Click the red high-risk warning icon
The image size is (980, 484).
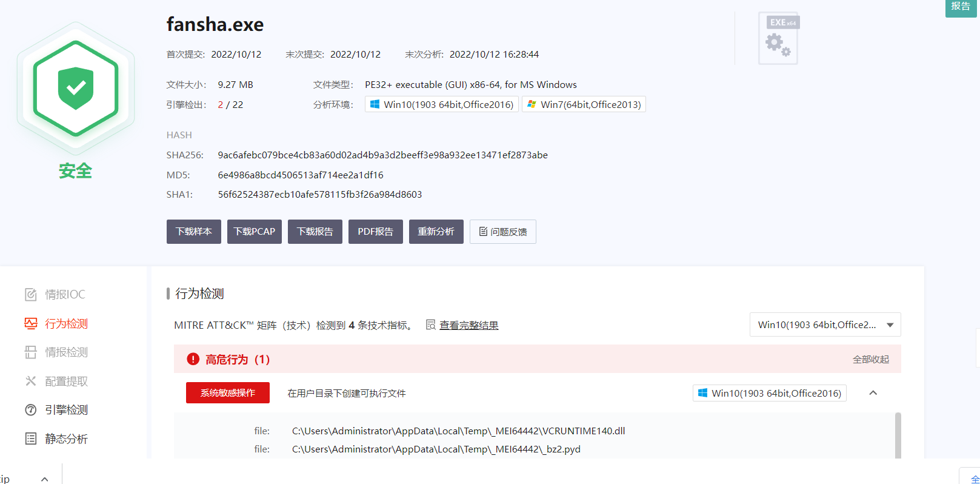(193, 359)
